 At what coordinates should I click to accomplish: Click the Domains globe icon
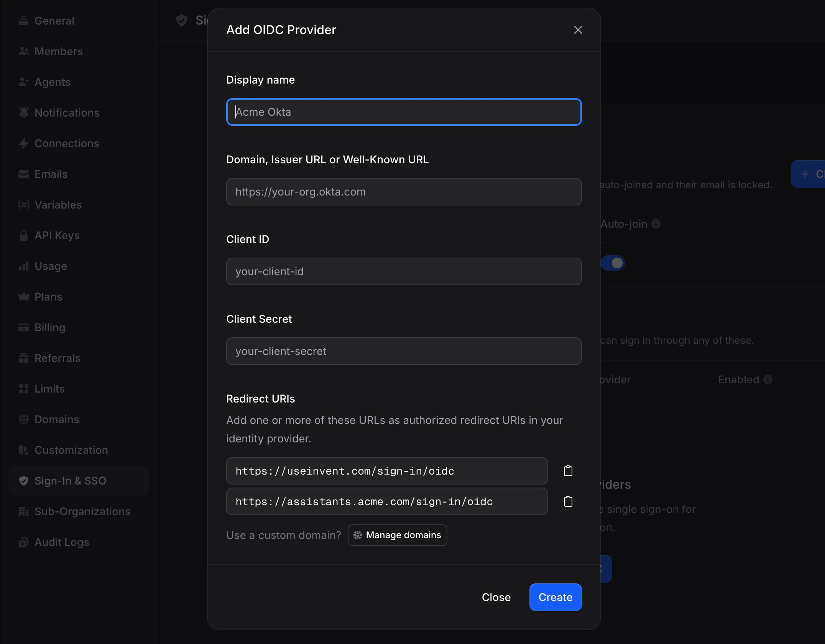click(24, 419)
